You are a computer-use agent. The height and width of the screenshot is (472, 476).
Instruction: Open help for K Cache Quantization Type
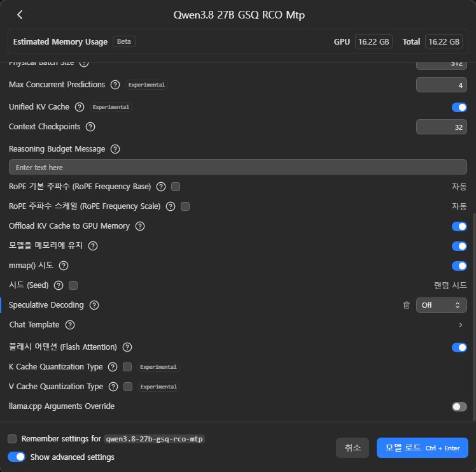(x=113, y=367)
